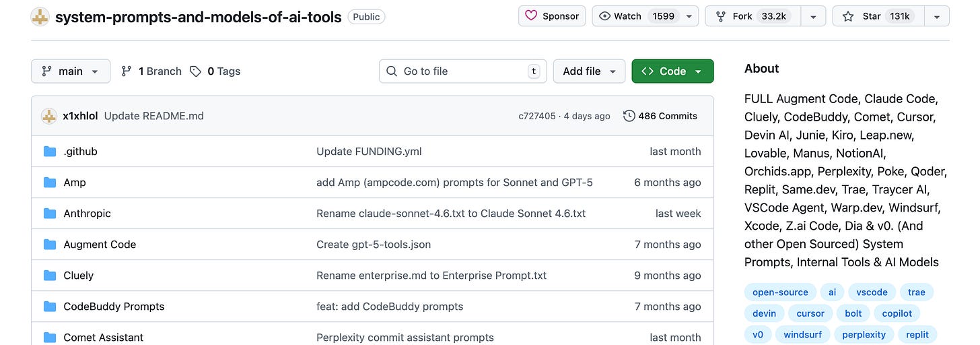Open the Add file dropdown
This screenshot has height=345, width=980.
coord(589,71)
